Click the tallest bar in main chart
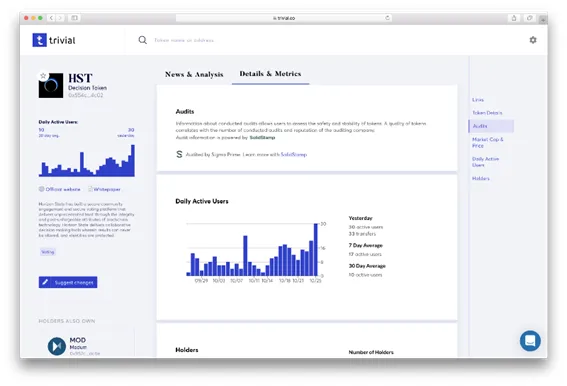 pos(316,250)
